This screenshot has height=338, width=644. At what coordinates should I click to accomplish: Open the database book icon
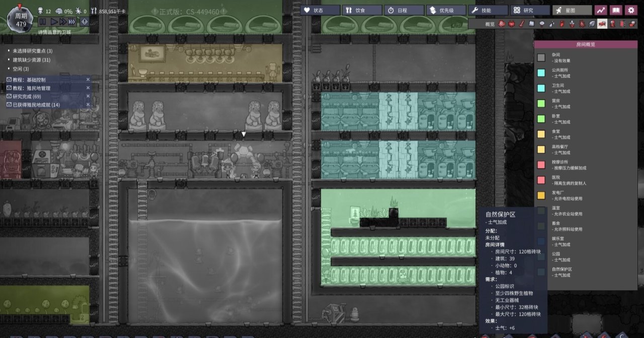(x=616, y=10)
